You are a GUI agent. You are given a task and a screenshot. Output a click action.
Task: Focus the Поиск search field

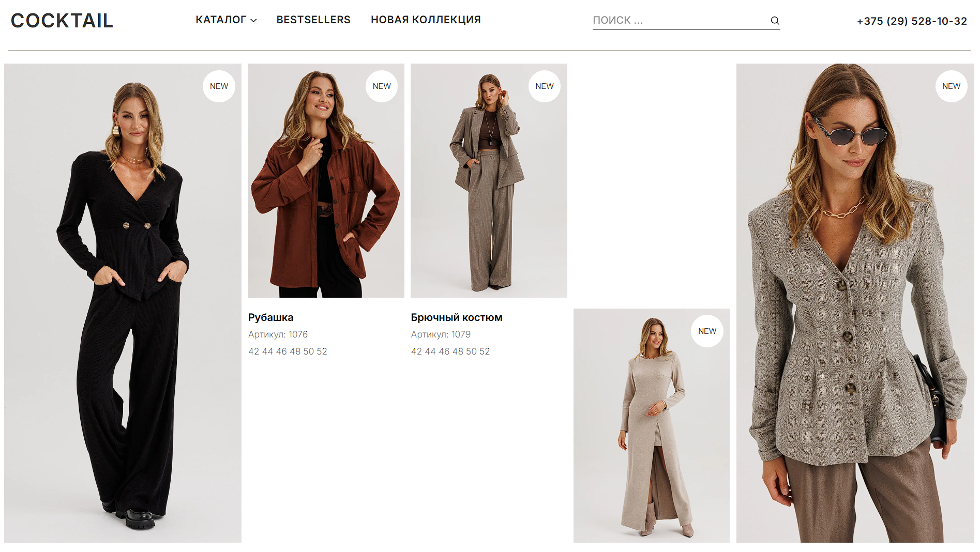click(x=677, y=21)
